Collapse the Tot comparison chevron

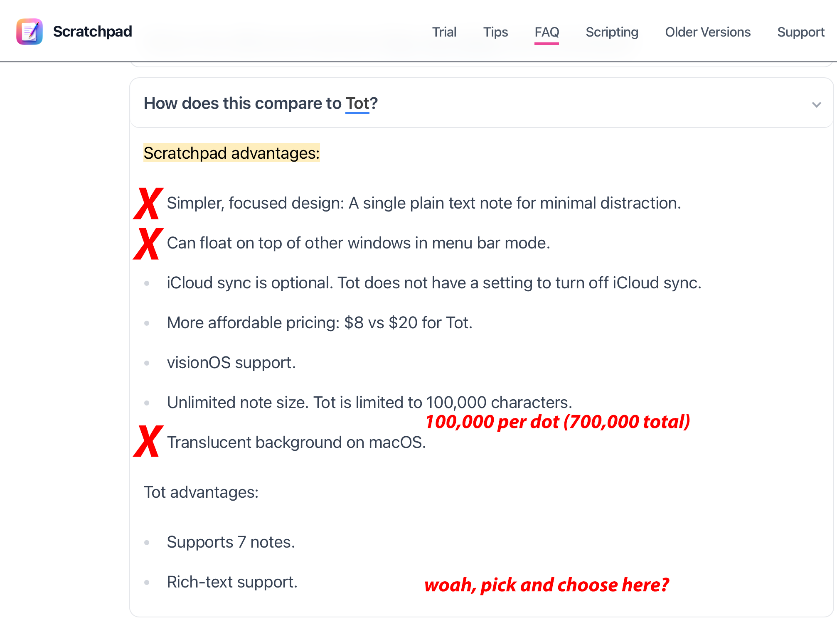coord(816,105)
